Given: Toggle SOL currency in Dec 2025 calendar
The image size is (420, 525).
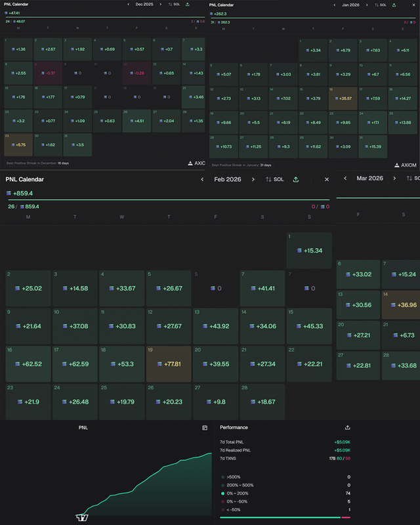Looking at the screenshot, I should click(174, 5).
